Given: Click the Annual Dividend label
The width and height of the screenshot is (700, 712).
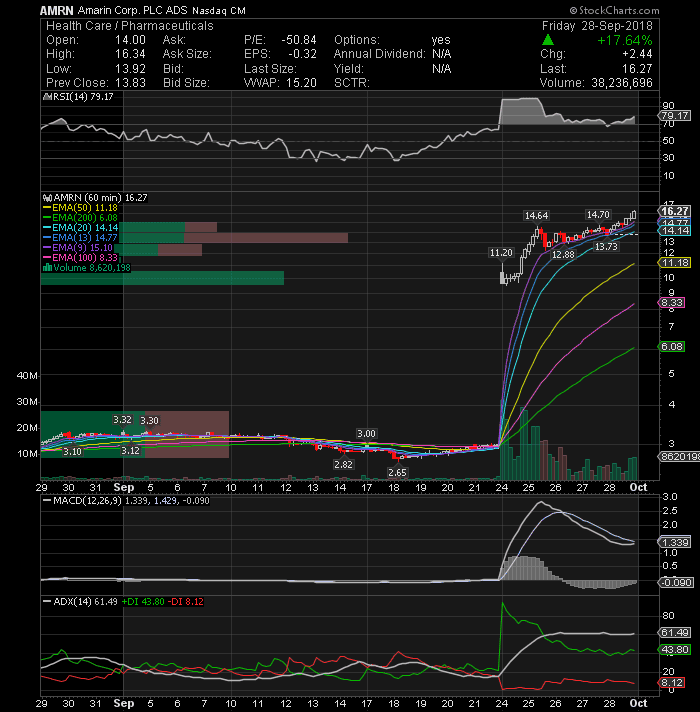Looking at the screenshot, I should tap(380, 54).
